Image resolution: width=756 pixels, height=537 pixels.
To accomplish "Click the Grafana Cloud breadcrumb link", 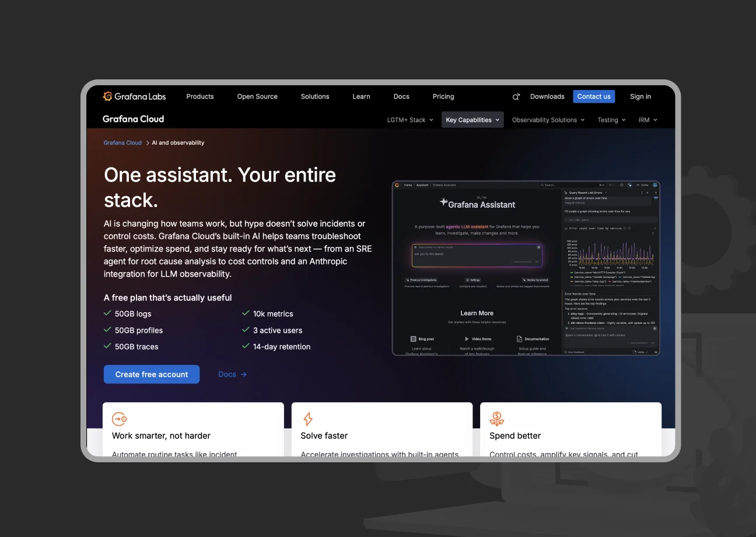I will (x=123, y=142).
